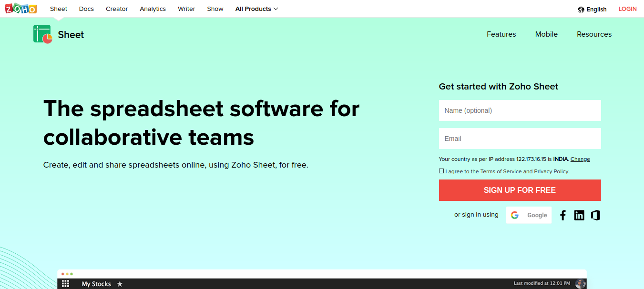Image resolution: width=644 pixels, height=289 pixels.
Task: Open Analytics in the top navigation
Action: [x=153, y=9]
